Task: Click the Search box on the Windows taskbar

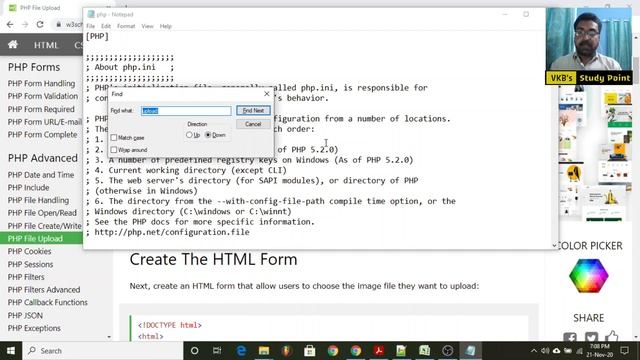Action: pyautogui.click(x=103, y=351)
